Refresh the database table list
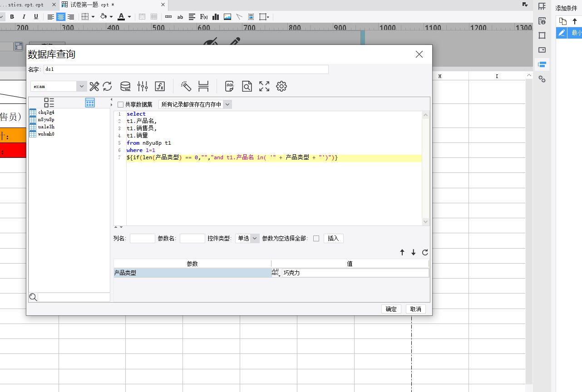 pos(107,86)
